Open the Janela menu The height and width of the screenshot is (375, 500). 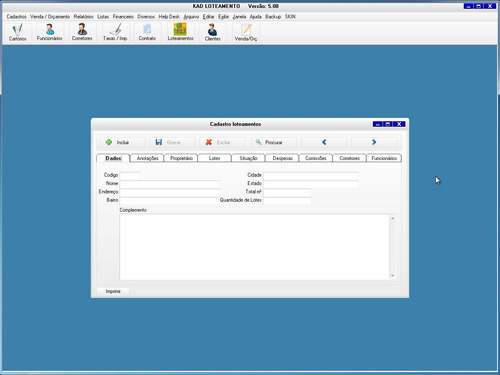point(239,17)
